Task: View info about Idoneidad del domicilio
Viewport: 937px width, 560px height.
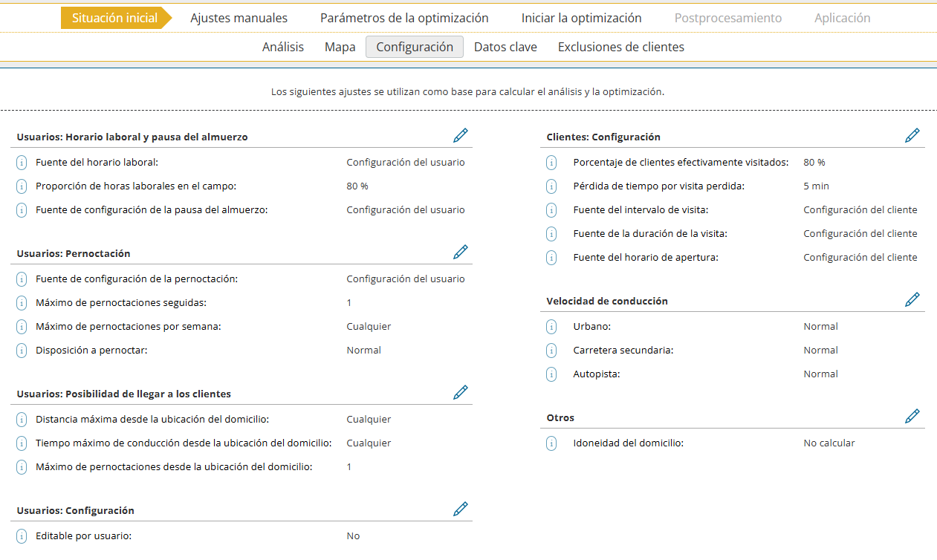Action: tap(551, 443)
